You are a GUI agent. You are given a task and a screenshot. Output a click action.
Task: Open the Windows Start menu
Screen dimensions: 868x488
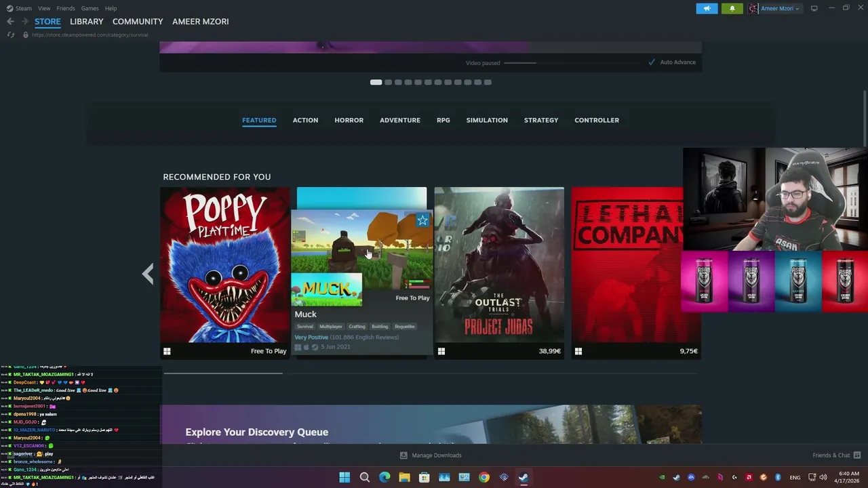pos(344,477)
